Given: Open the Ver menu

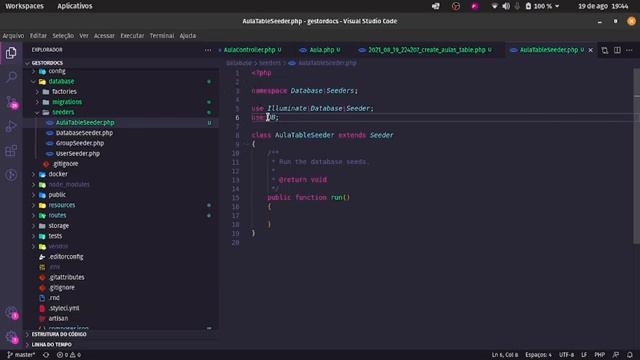Looking at the screenshot, I should 84,36.
